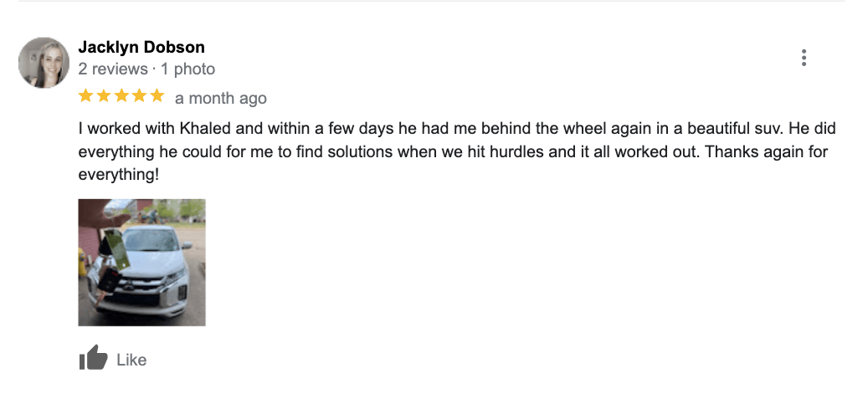Select the fourth rating star
Image resolution: width=868 pixels, height=404 pixels.
coord(140,95)
